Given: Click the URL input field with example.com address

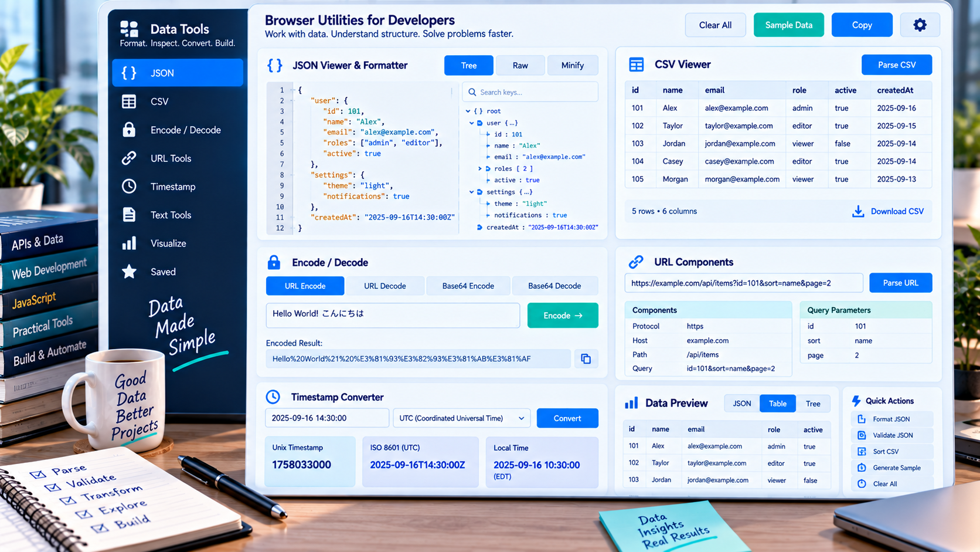Looking at the screenshot, I should pos(743,283).
